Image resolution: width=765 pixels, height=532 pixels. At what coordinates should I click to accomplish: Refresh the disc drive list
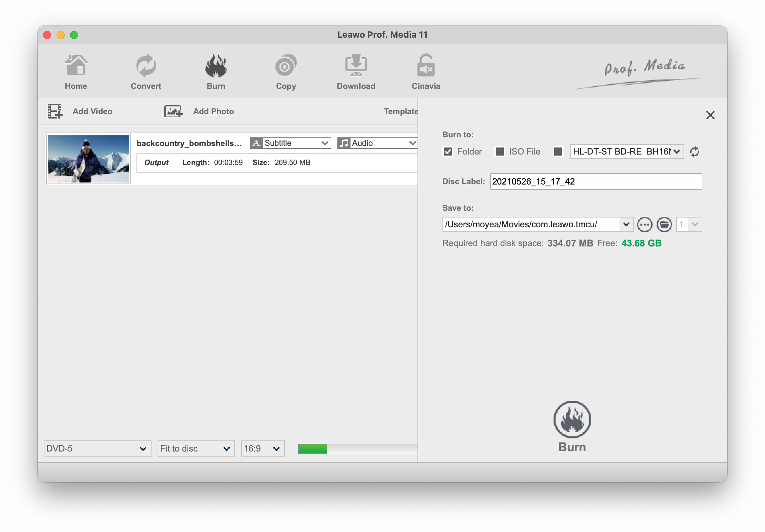coord(694,152)
